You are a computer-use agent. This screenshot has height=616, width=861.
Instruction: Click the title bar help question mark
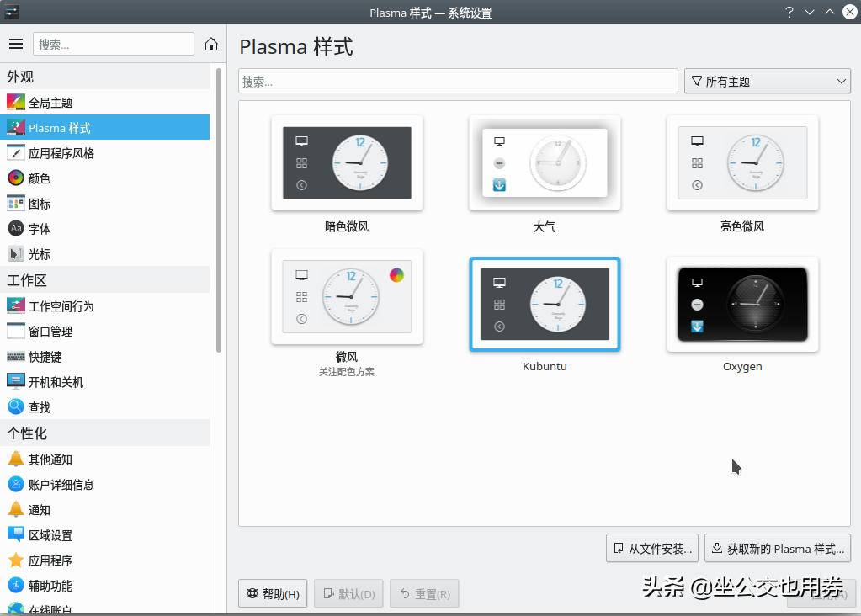click(x=789, y=12)
